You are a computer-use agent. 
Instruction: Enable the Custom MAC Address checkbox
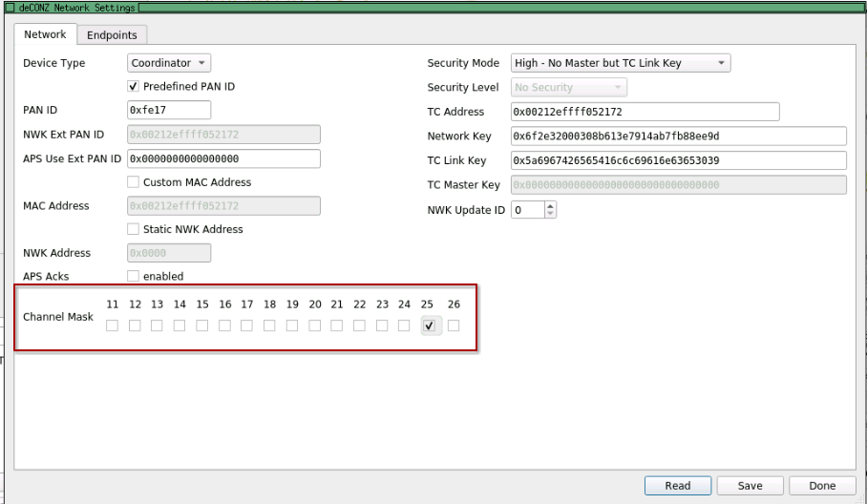[x=134, y=181]
